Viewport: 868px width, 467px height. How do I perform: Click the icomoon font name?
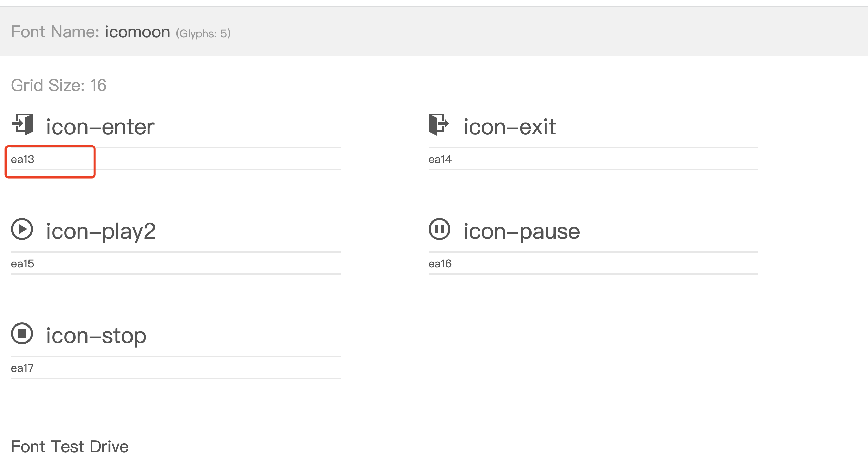pos(137,32)
